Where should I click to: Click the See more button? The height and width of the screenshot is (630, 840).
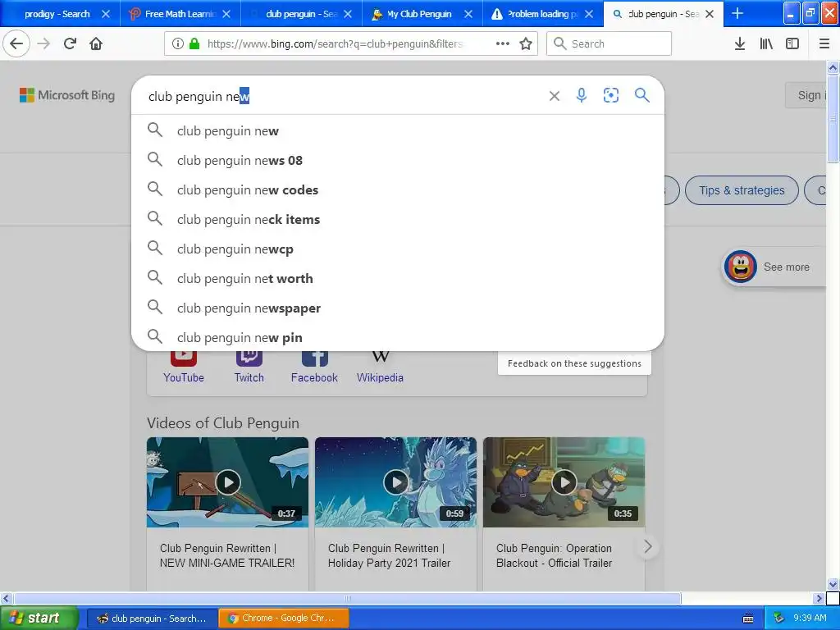point(774,267)
